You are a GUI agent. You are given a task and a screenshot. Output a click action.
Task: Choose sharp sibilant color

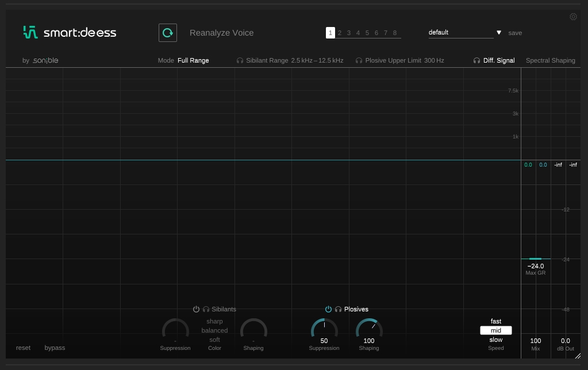[214, 321]
